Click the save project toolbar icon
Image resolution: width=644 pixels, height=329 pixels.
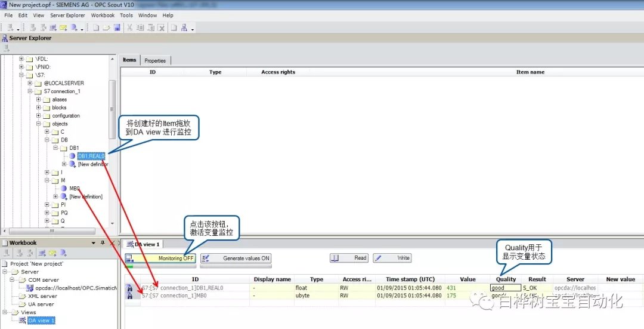pos(117,27)
